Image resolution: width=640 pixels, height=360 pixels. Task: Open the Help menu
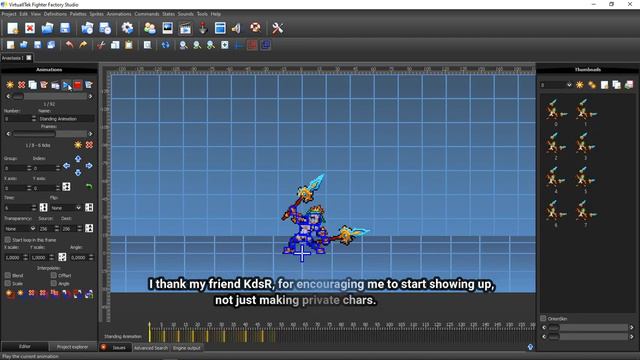[x=216, y=14]
